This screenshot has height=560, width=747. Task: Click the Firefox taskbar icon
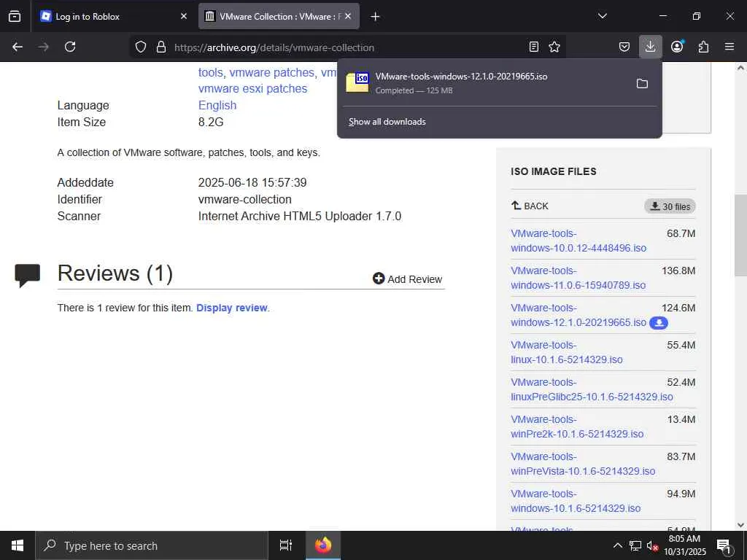coord(323,545)
